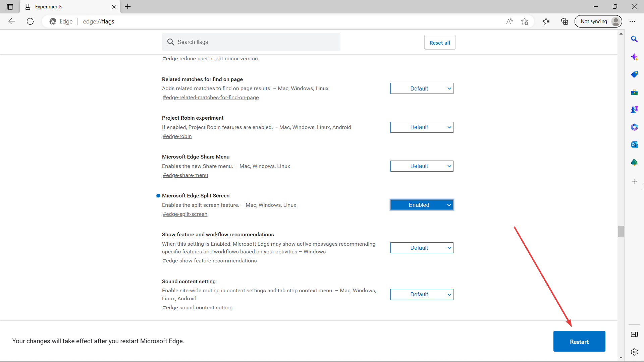Click the Search flags input field
The width and height of the screenshot is (644, 362).
[x=255, y=42]
